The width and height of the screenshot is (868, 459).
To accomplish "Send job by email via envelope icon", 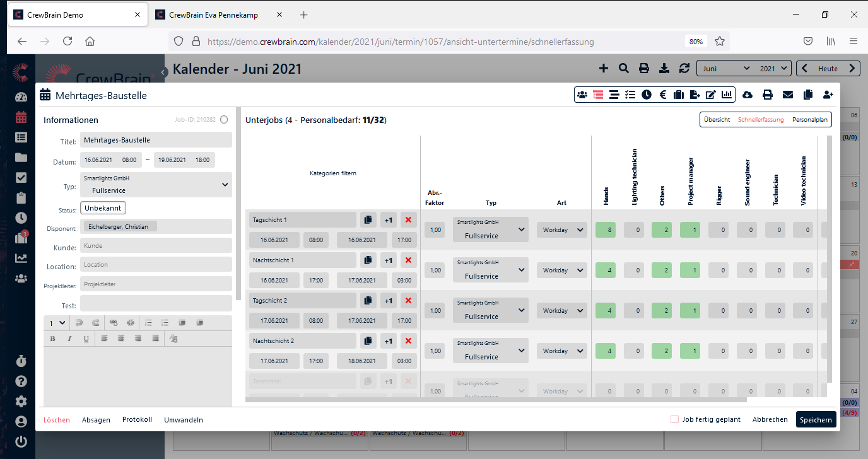I will click(x=788, y=95).
